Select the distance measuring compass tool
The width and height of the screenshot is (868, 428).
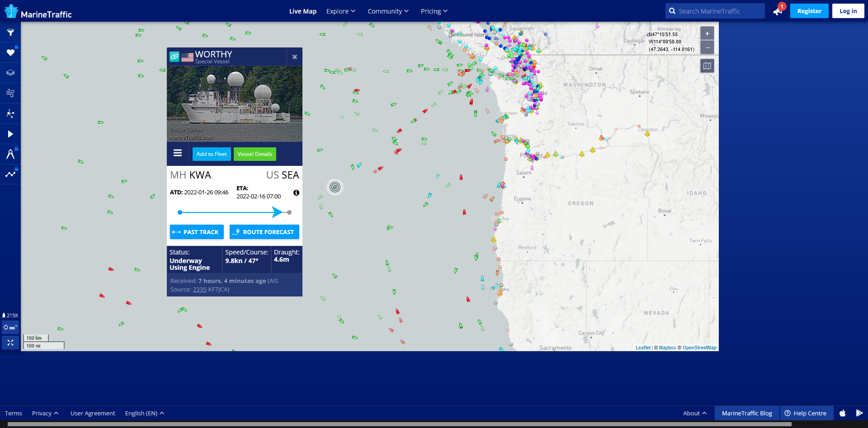coord(10,154)
